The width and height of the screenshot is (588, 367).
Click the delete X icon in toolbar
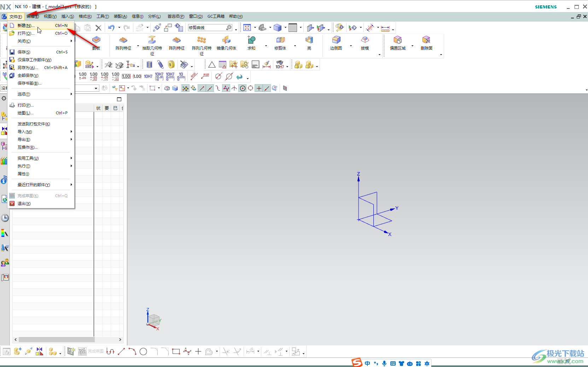(99, 28)
